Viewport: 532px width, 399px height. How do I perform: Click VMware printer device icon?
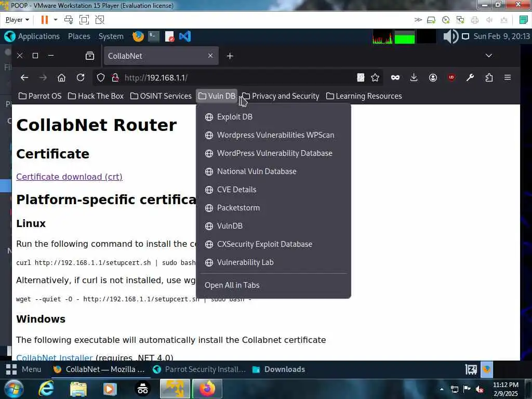click(x=475, y=20)
